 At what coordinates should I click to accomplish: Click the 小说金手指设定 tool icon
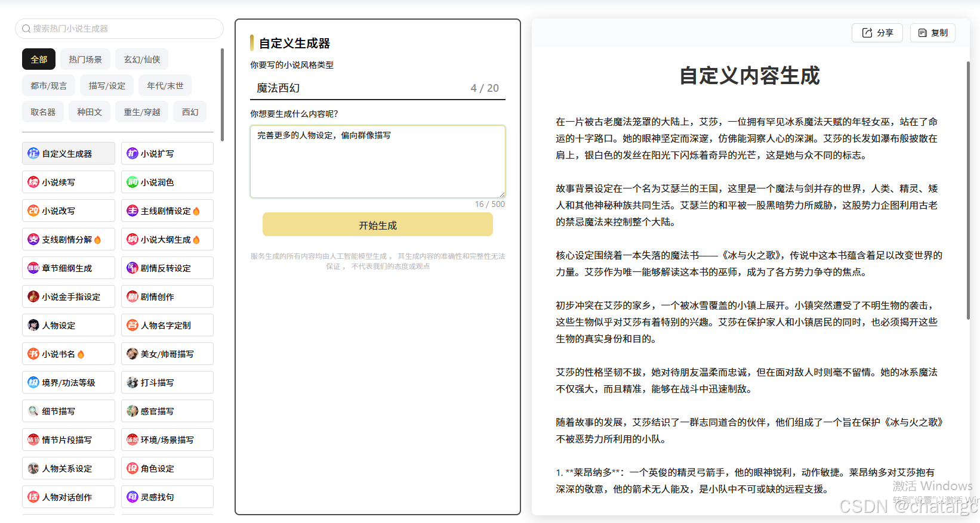click(x=33, y=296)
